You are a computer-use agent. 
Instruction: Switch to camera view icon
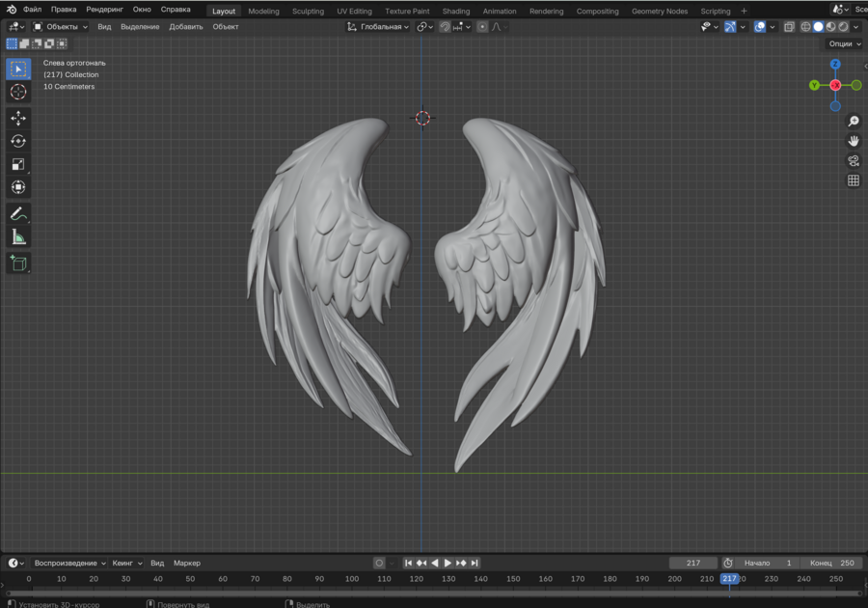point(854,161)
